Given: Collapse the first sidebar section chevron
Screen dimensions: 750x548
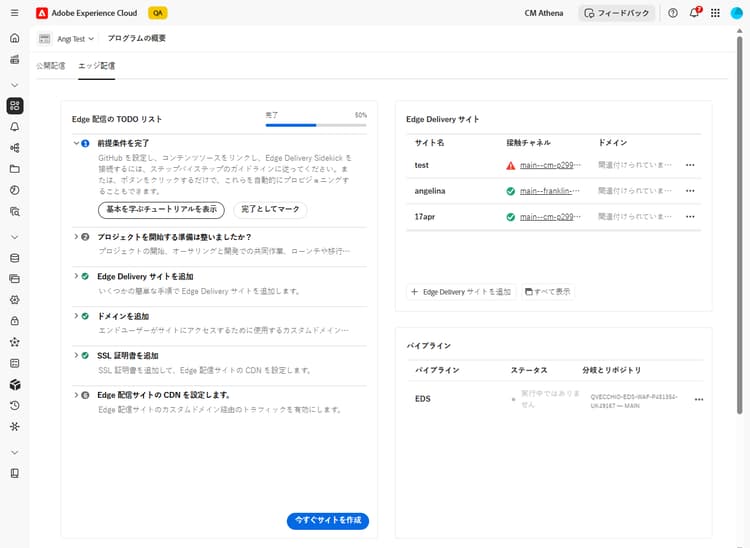Looking at the screenshot, I should (x=15, y=85).
